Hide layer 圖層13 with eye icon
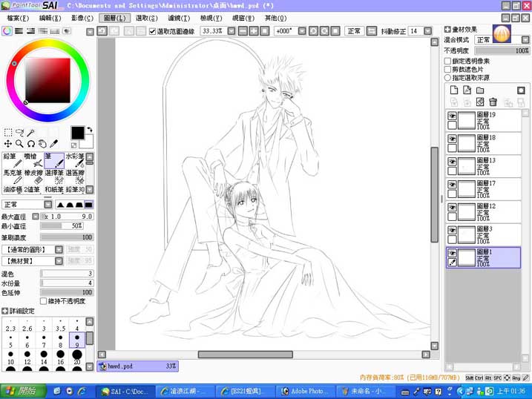The image size is (532, 399). 452,162
